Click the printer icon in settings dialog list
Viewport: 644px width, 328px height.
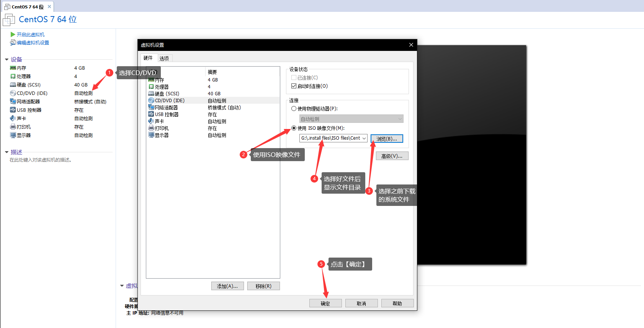pos(151,128)
